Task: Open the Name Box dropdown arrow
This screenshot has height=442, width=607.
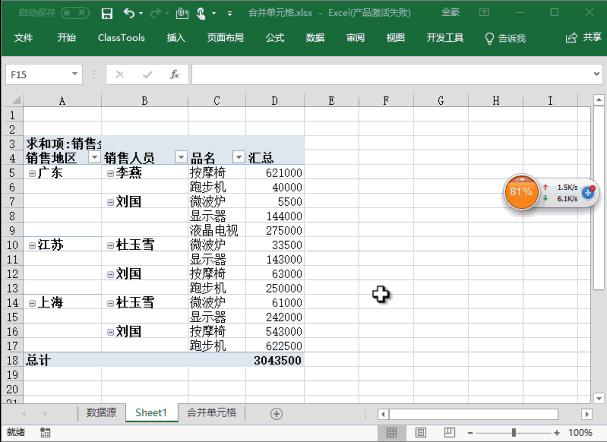Action: point(75,74)
